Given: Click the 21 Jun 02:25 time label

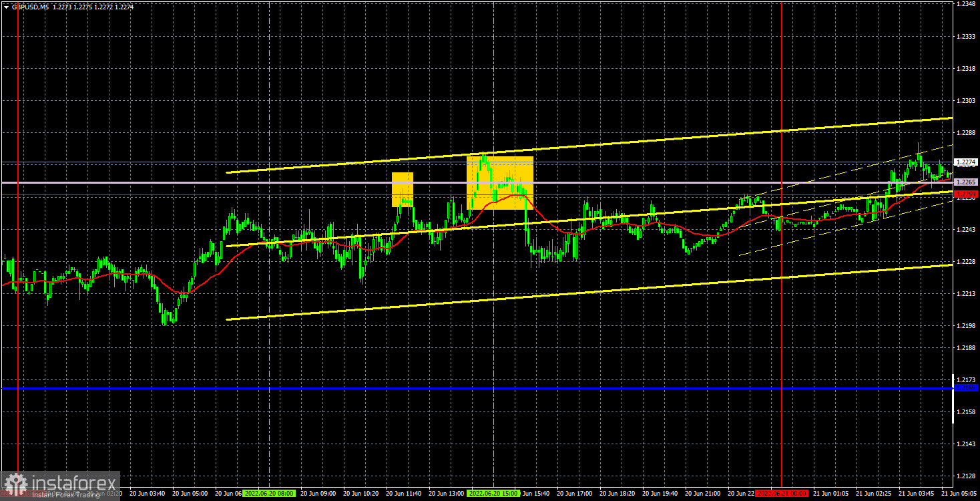Looking at the screenshot, I should click(x=873, y=493).
